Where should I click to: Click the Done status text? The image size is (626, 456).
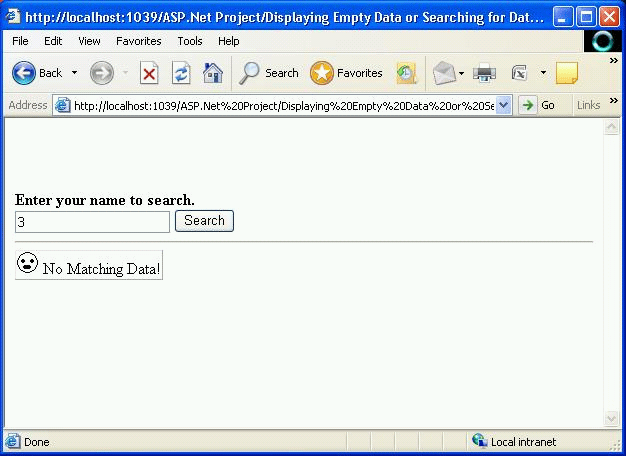click(x=37, y=442)
